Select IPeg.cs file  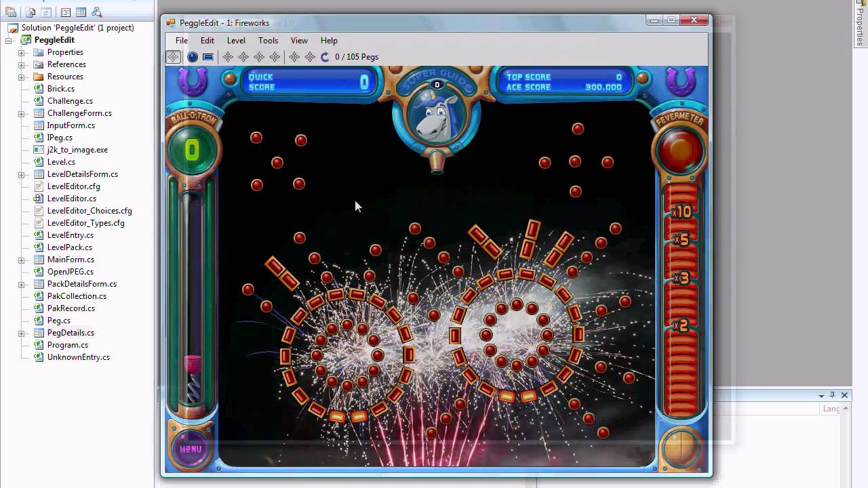[x=60, y=138]
